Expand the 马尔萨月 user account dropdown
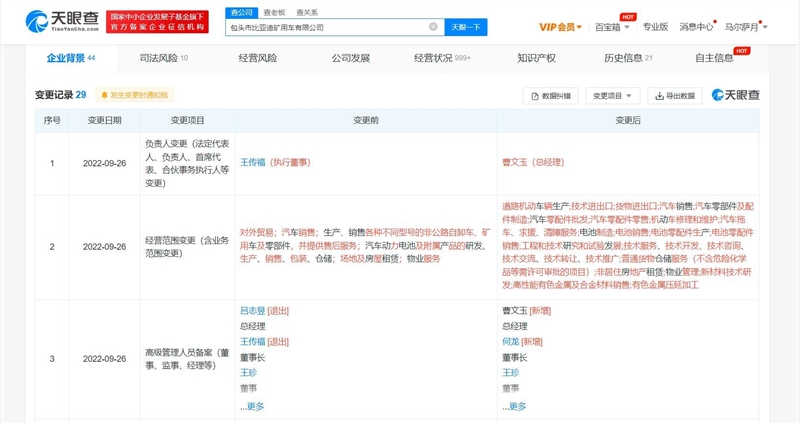 click(745, 27)
